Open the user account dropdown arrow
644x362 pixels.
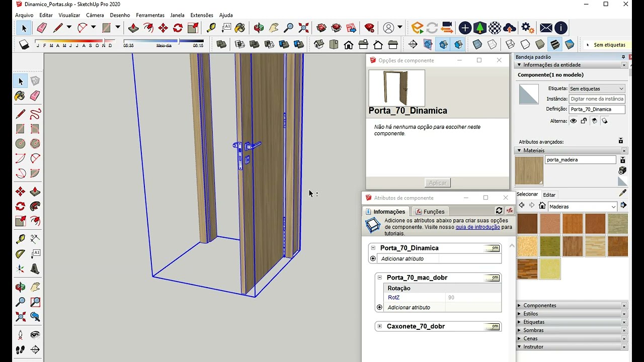click(400, 27)
